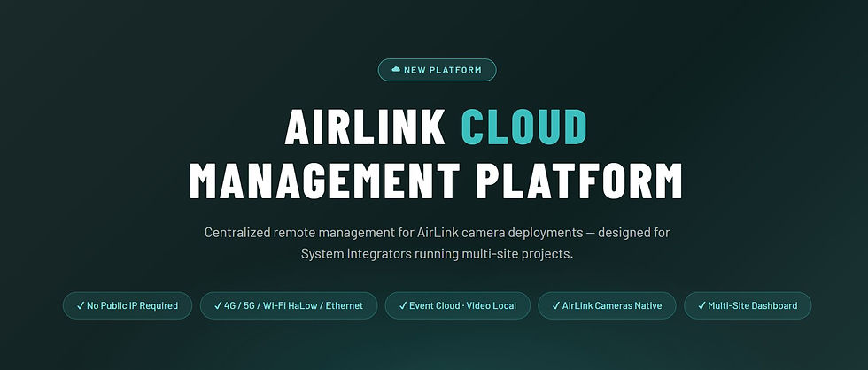The height and width of the screenshot is (370, 868).
Task: Click the checkmark before 4G / 5G text
Action: click(218, 305)
